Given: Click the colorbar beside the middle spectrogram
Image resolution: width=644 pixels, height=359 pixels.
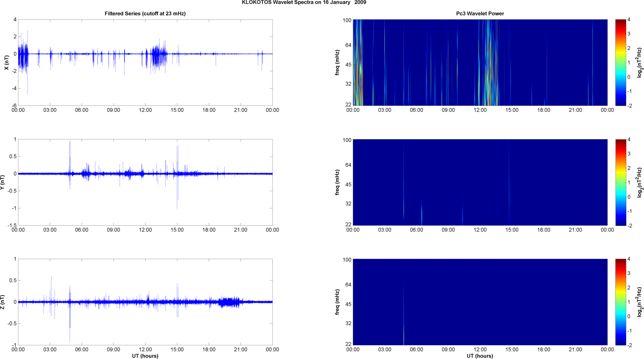Looking at the screenshot, I should (620, 182).
